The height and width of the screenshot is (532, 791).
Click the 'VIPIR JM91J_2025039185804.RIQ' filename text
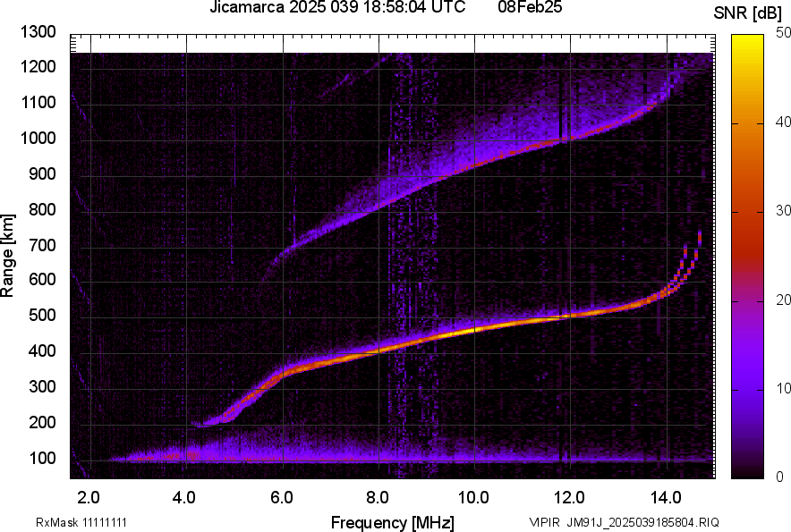pos(624,522)
